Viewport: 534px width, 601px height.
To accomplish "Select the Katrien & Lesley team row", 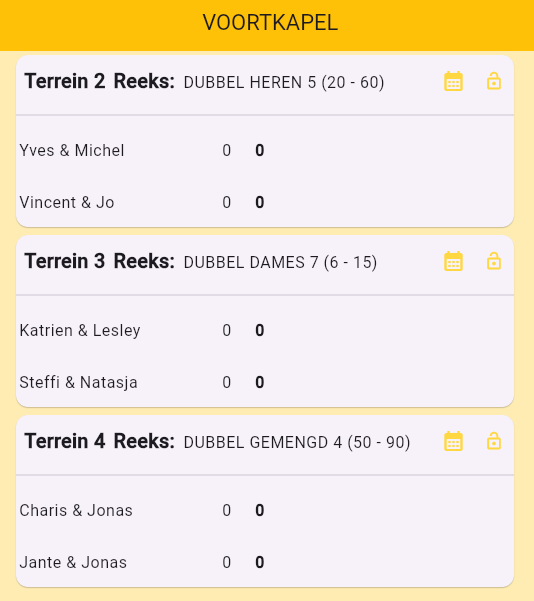I will click(265, 330).
